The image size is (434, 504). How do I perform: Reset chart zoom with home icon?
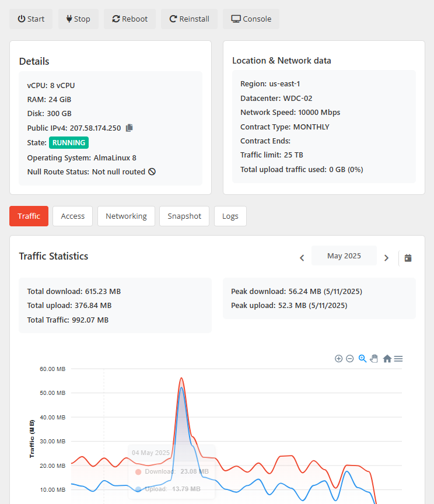tap(387, 359)
